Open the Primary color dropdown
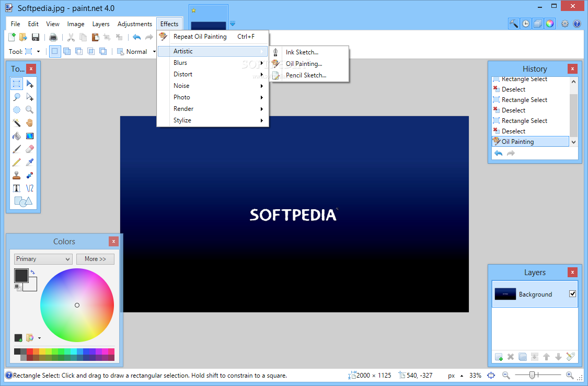Image resolution: width=588 pixels, height=386 pixels. pyautogui.click(x=43, y=259)
